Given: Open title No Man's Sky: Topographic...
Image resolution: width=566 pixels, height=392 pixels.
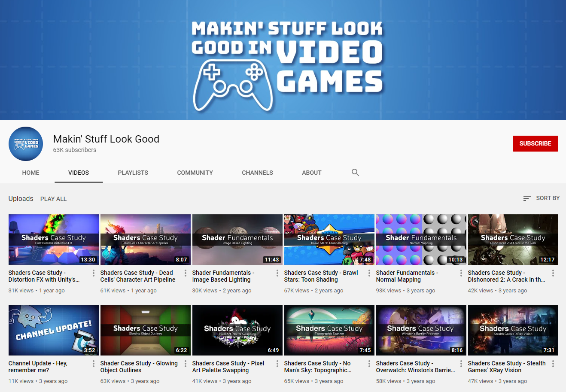Looking at the screenshot, I should [318, 367].
